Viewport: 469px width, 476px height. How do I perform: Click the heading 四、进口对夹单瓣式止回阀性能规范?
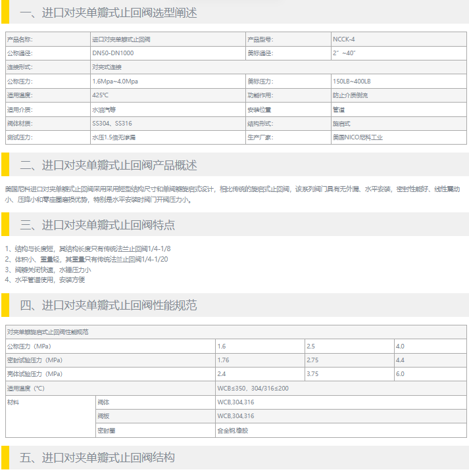108,305
